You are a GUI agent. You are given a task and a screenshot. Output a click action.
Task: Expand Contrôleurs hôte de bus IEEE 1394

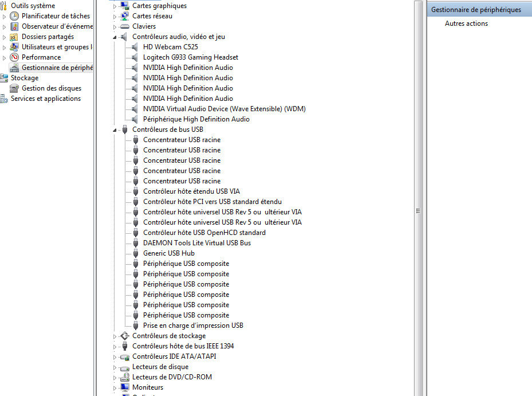click(115, 346)
